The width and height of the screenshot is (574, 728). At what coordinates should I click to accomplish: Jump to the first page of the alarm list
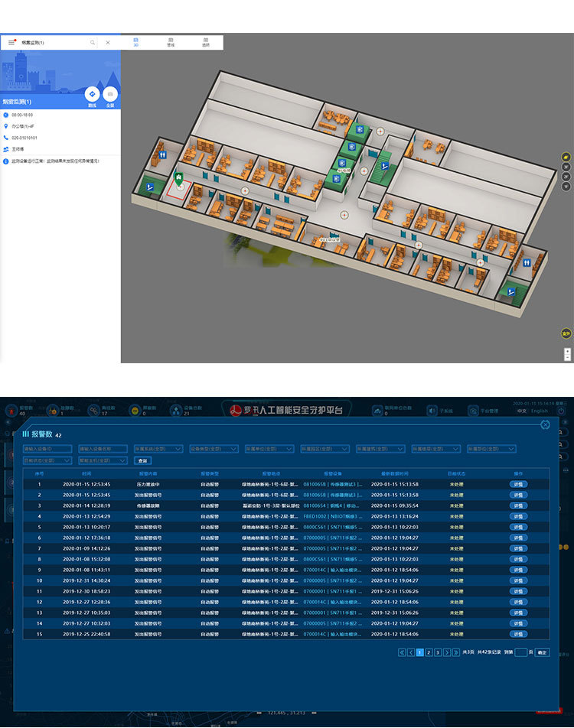click(x=402, y=652)
